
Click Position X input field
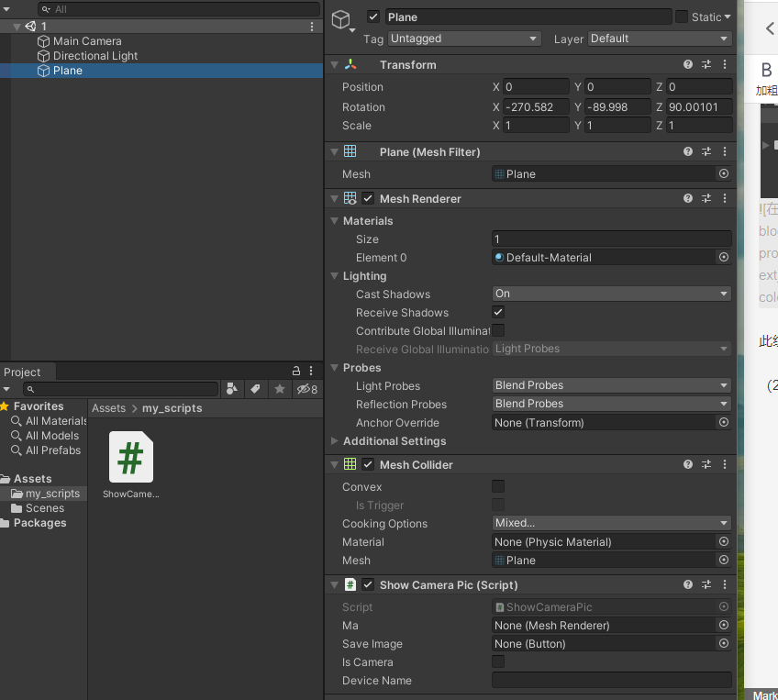(x=536, y=87)
